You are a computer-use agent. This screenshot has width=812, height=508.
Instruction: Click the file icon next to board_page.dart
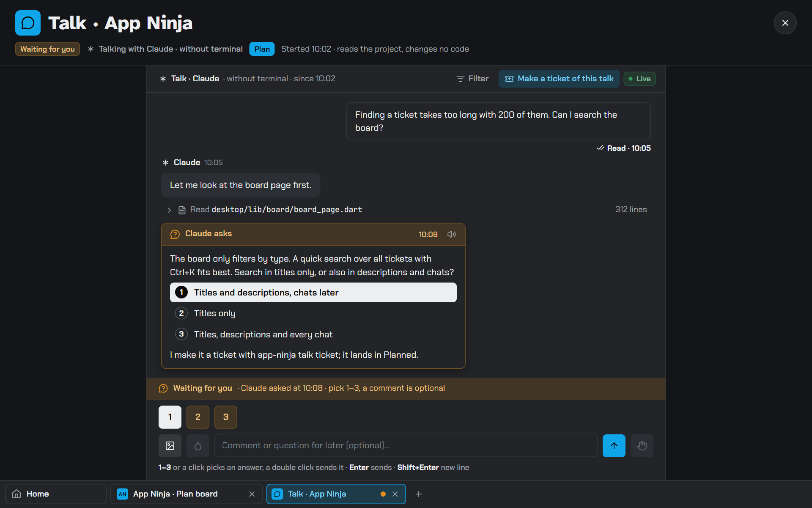(182, 210)
